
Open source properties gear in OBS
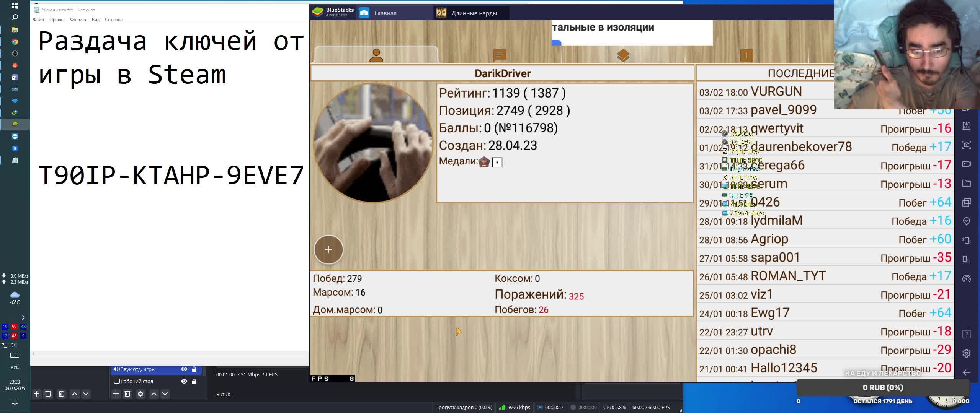(140, 394)
